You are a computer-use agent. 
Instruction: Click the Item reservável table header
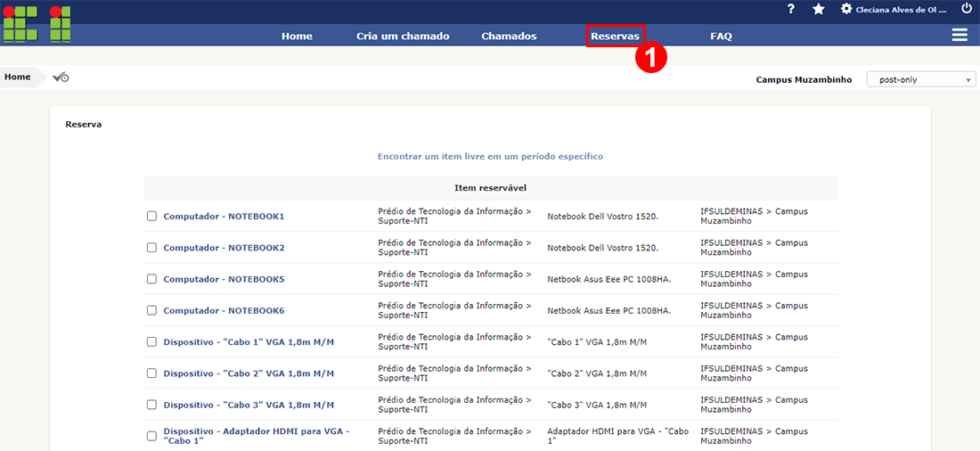pyautogui.click(x=491, y=188)
